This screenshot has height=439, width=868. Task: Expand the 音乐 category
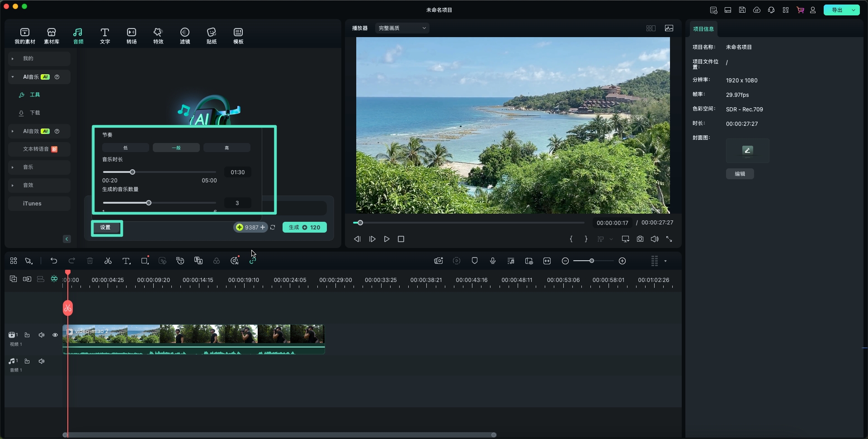[x=39, y=167]
